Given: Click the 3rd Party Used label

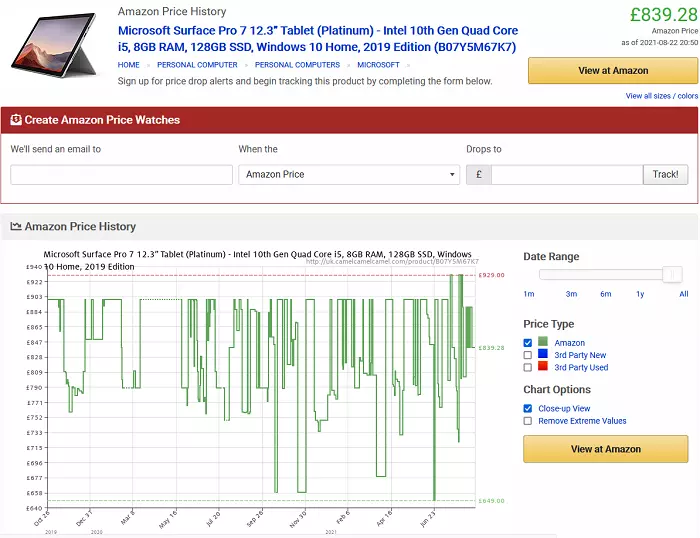Looking at the screenshot, I should (581, 367).
